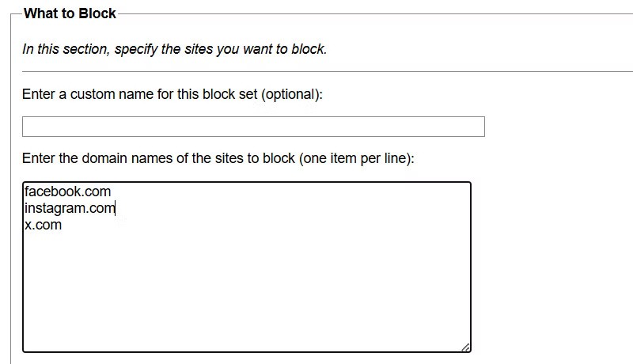Place cursor right after x.com
This screenshot has height=364, width=633.
[63, 225]
